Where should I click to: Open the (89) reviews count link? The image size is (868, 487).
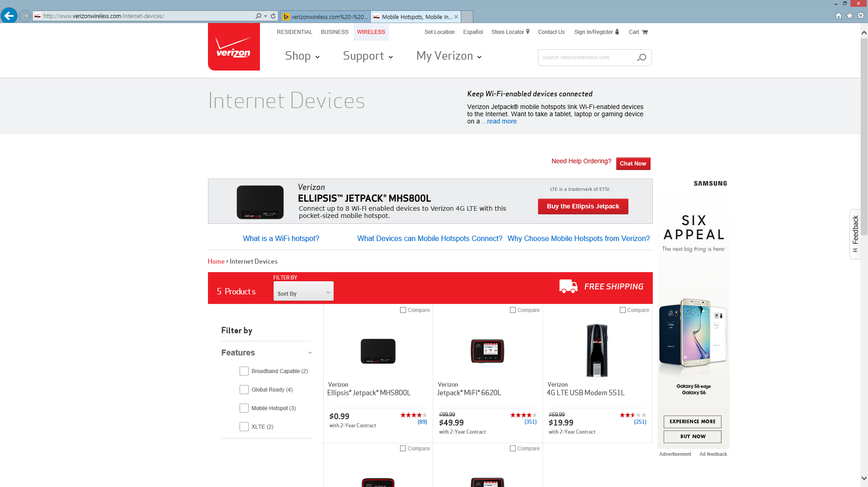click(422, 422)
